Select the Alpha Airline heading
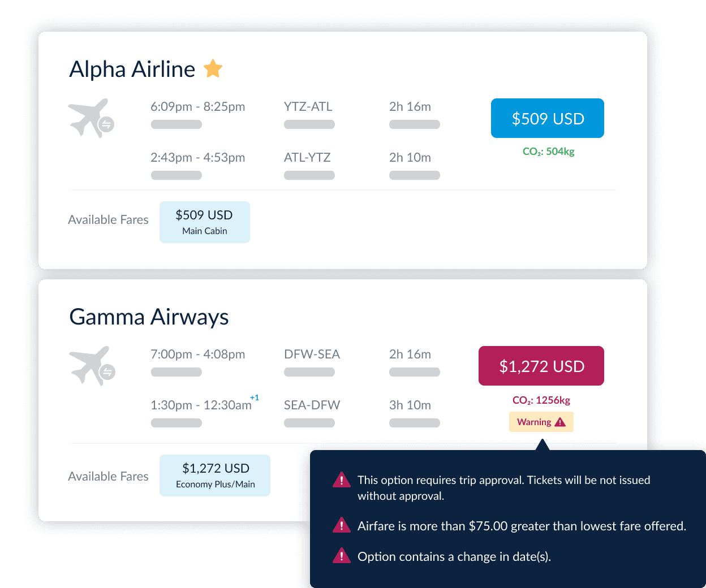 pos(132,68)
